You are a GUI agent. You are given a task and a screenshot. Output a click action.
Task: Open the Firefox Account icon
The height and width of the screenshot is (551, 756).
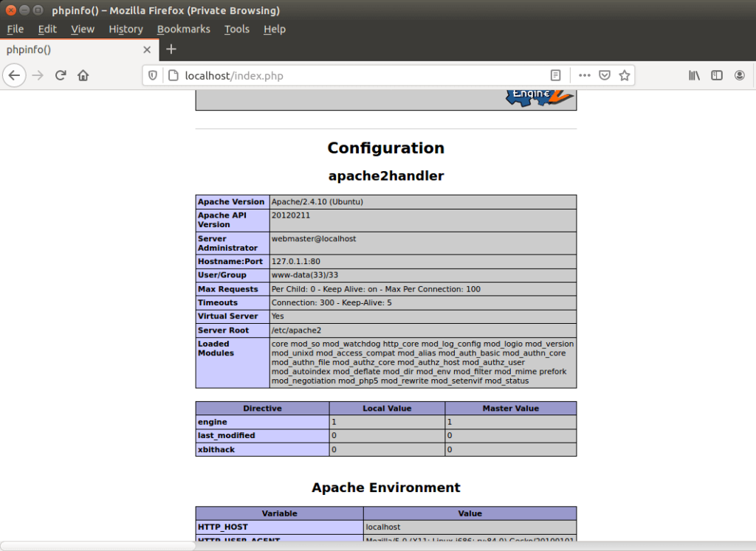(x=740, y=75)
